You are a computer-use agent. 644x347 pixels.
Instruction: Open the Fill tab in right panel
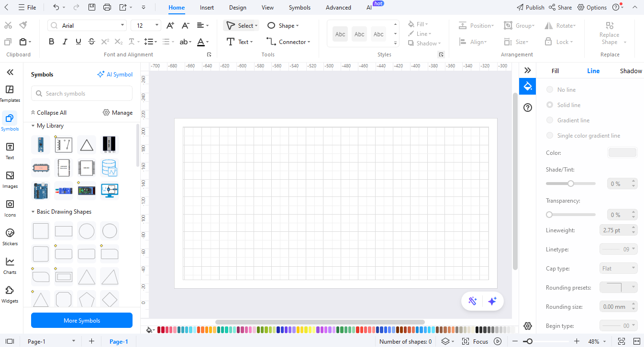click(555, 71)
